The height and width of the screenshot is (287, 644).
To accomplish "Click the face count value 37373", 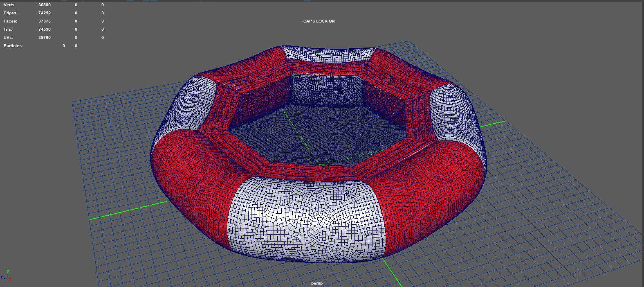I will [45, 21].
